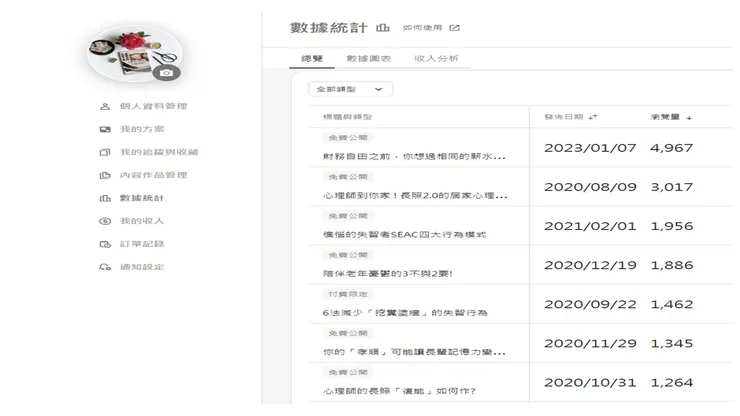
Task: Click the eye-coin icon beside 我的收入
Action: (x=105, y=221)
